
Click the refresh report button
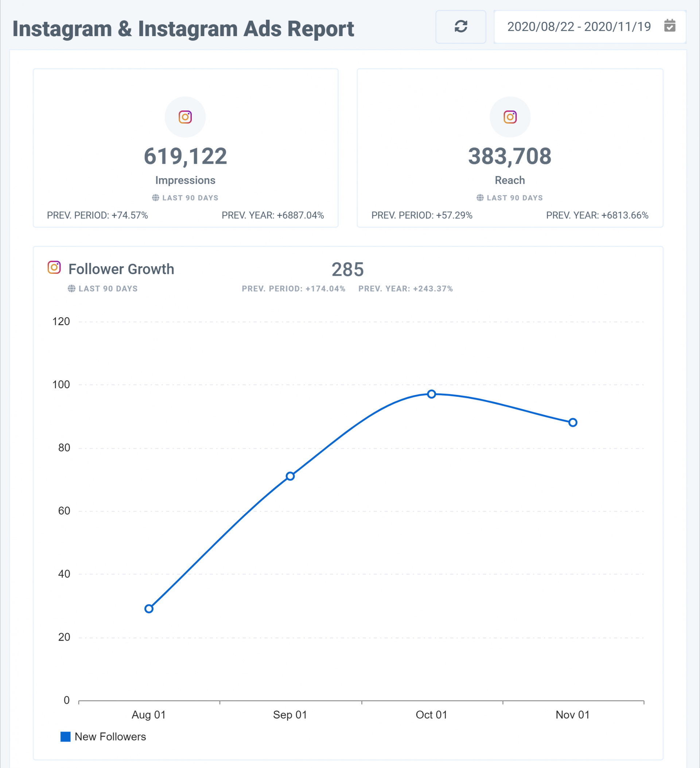(460, 27)
